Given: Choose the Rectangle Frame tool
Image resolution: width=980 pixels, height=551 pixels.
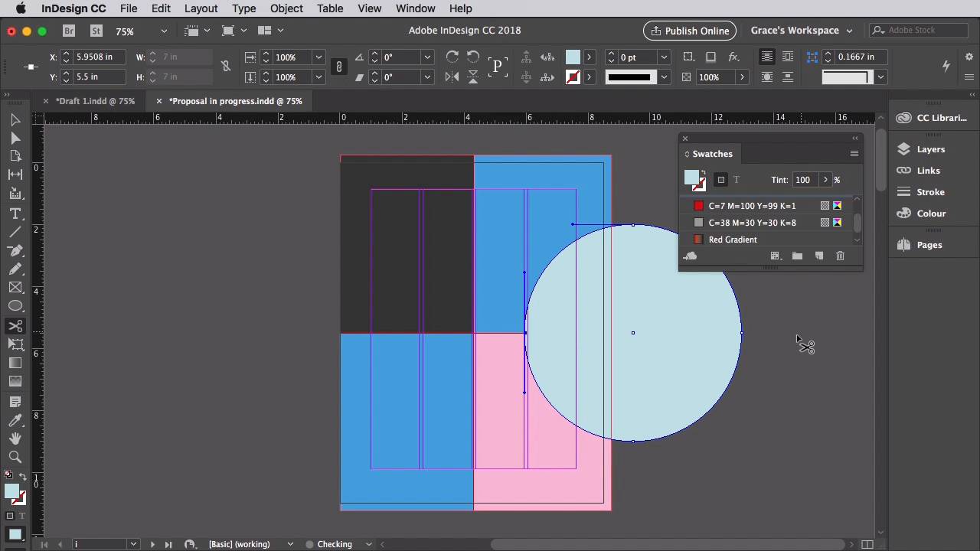Looking at the screenshot, I should [15, 288].
